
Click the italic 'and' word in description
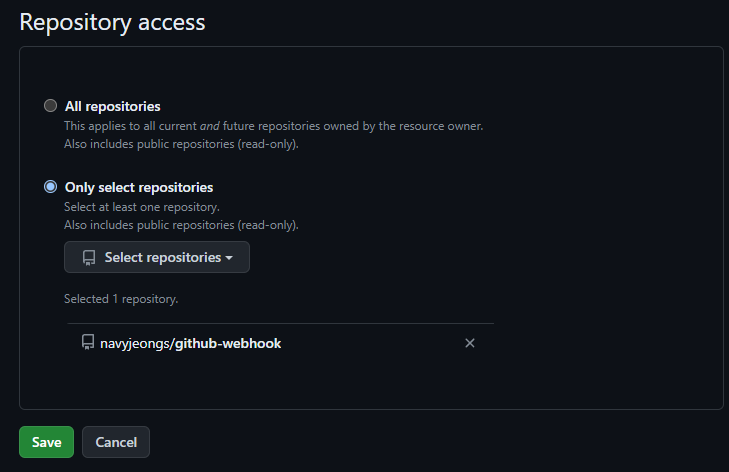[x=210, y=126]
